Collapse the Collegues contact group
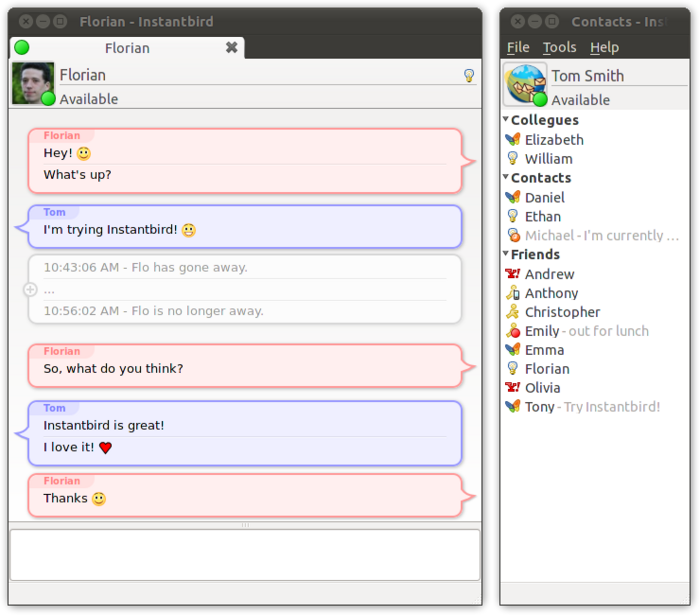 [506, 119]
